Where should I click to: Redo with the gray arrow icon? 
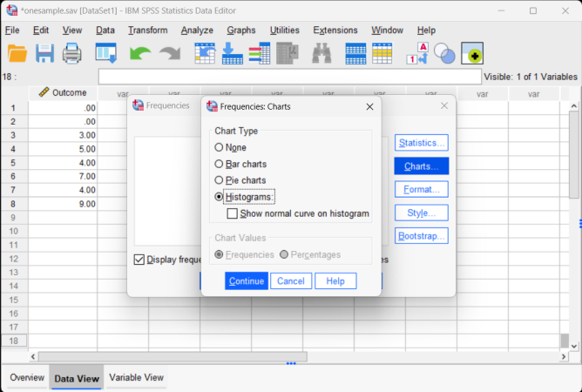click(170, 54)
